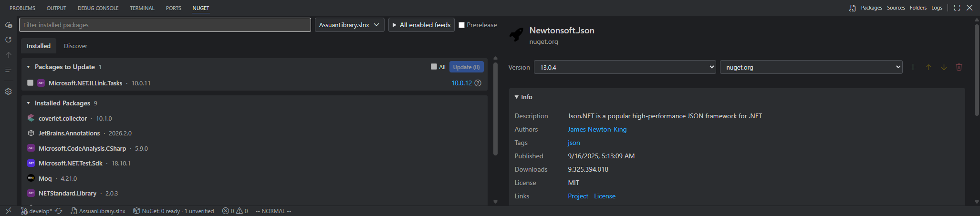Viewport: 980px width, 216px height.
Task: Click the Moq package icon
Action: (x=31, y=178)
